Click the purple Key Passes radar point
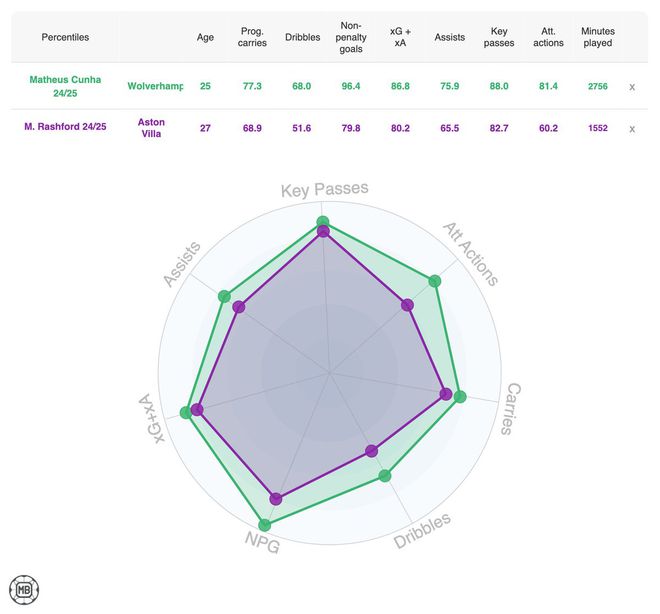Image resolution: width=660 pixels, height=614 pixels. [x=323, y=232]
